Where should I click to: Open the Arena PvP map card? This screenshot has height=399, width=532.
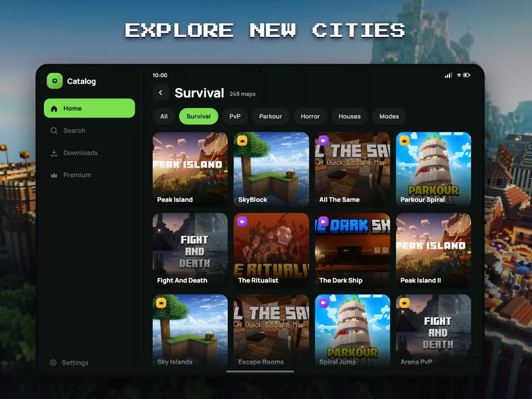pos(433,330)
